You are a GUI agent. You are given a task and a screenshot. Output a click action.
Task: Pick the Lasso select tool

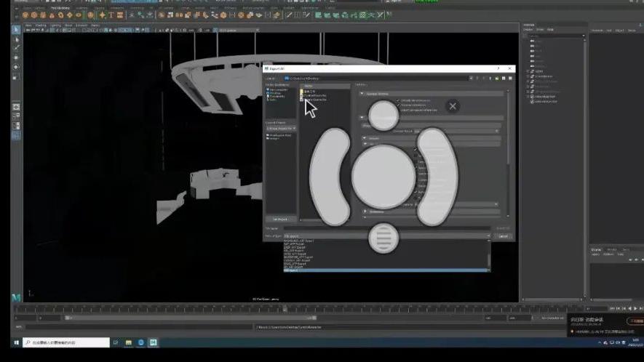(x=16, y=39)
